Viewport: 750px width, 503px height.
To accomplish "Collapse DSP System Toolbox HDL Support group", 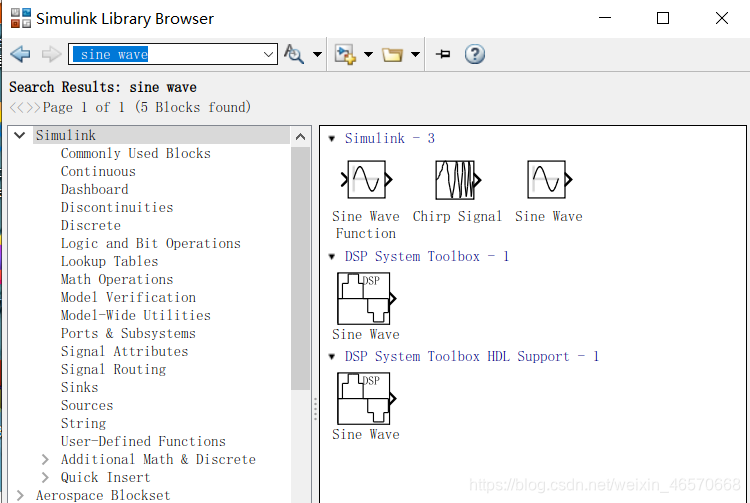I will pos(332,357).
